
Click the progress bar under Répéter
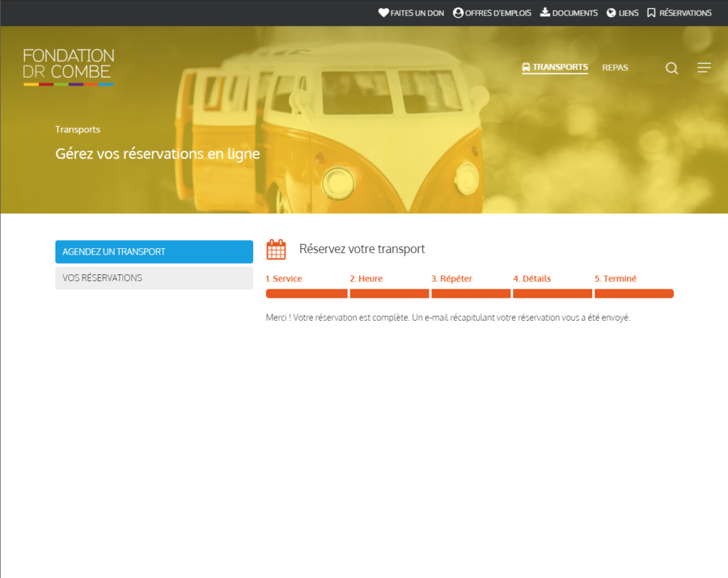coord(471,294)
